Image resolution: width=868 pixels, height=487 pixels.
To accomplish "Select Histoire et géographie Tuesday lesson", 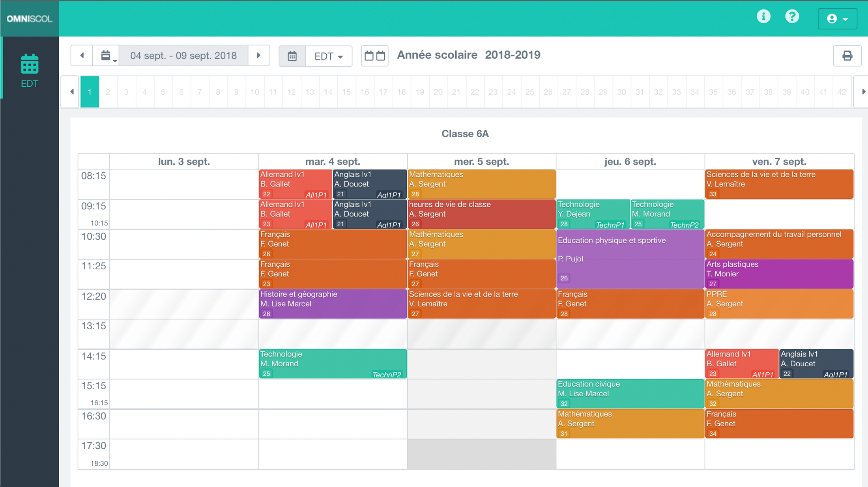I will tap(333, 304).
